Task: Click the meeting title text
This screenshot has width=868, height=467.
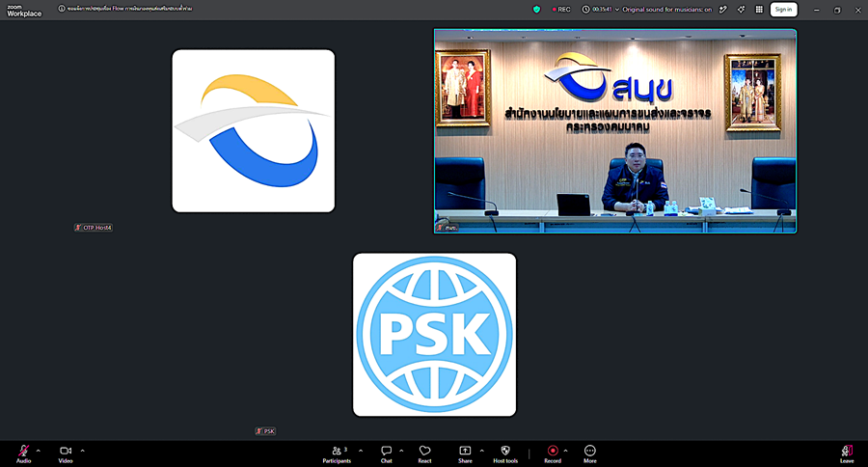Action: [129, 9]
